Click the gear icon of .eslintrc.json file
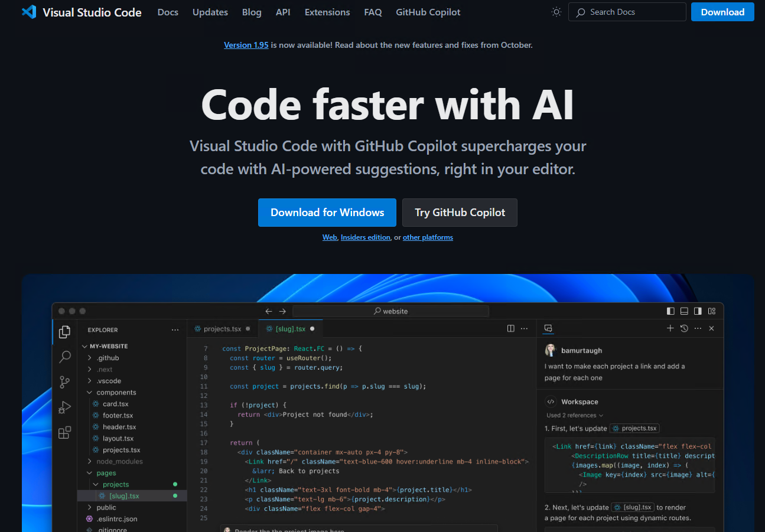Viewport: 765px width, 532px height. pyautogui.click(x=90, y=519)
